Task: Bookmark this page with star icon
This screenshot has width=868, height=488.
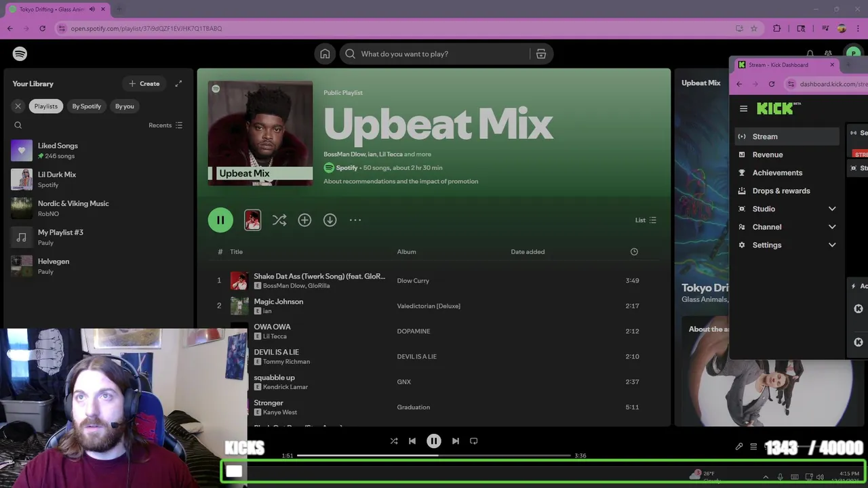Action: pyautogui.click(x=754, y=28)
